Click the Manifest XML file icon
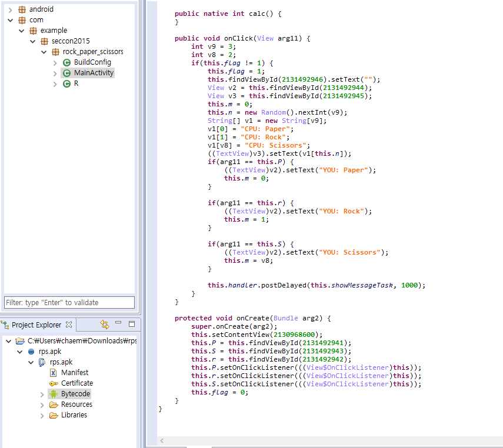The image size is (503, 448). tap(54, 373)
